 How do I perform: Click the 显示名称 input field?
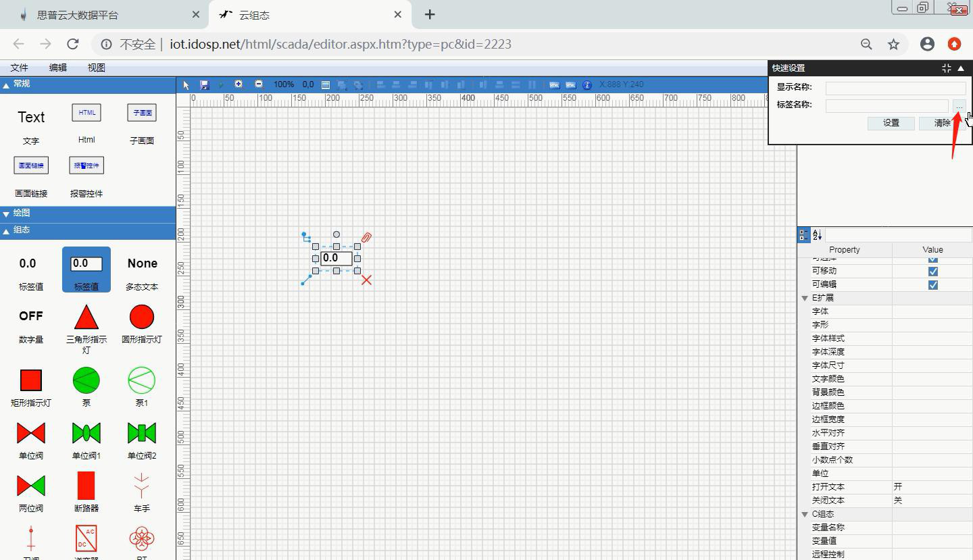tap(895, 87)
